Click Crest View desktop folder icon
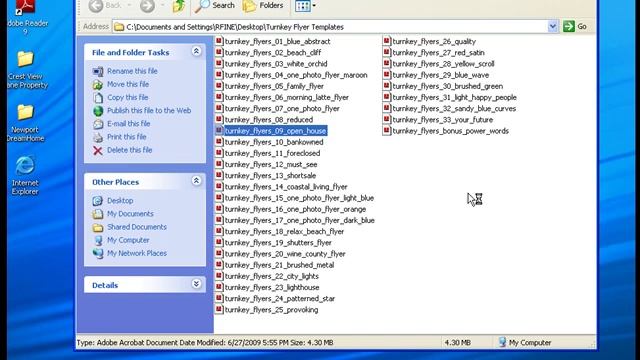Viewport: 640px width, 360px height. coord(25,59)
